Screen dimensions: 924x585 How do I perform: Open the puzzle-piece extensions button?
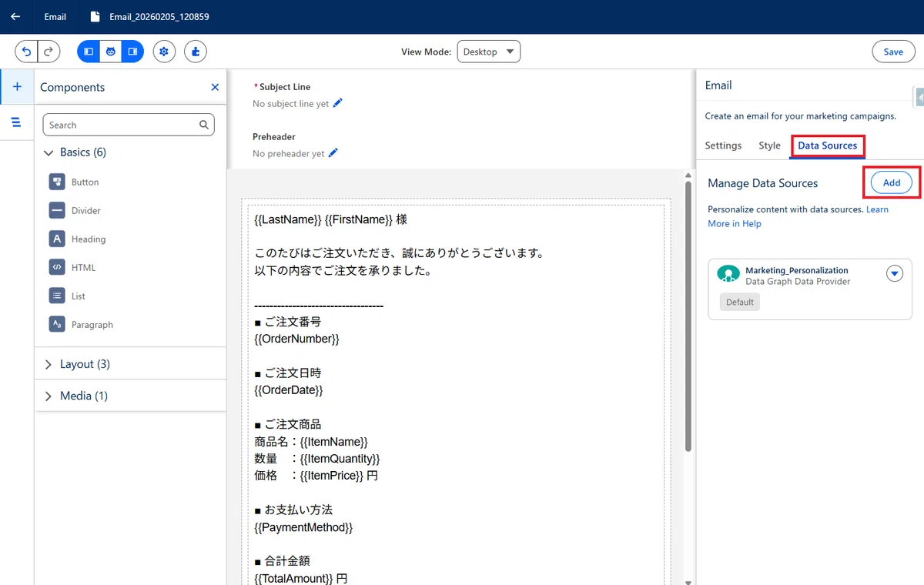tap(196, 52)
